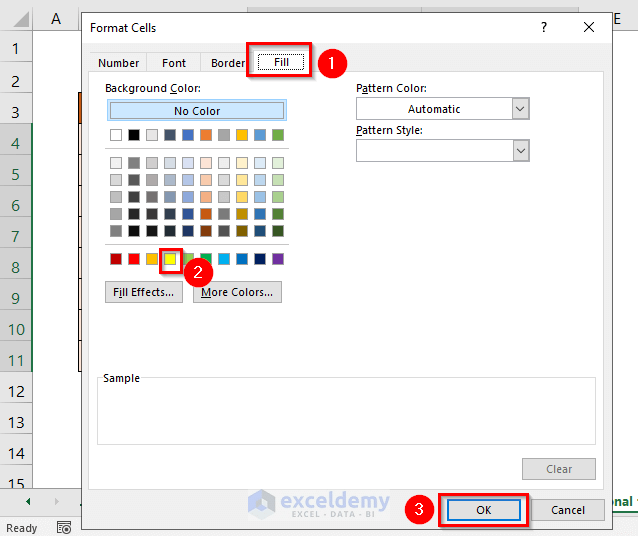Select column A header
638x536 pixels.
point(56,19)
